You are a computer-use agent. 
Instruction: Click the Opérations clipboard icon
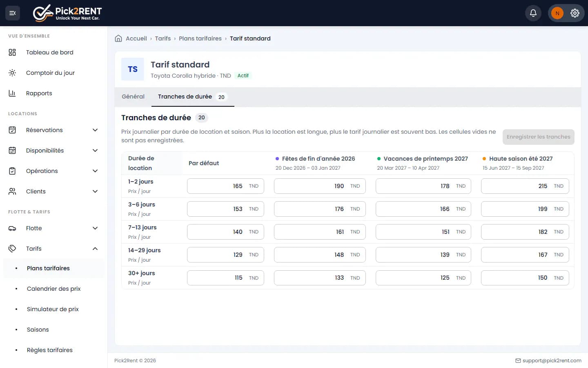pyautogui.click(x=12, y=171)
